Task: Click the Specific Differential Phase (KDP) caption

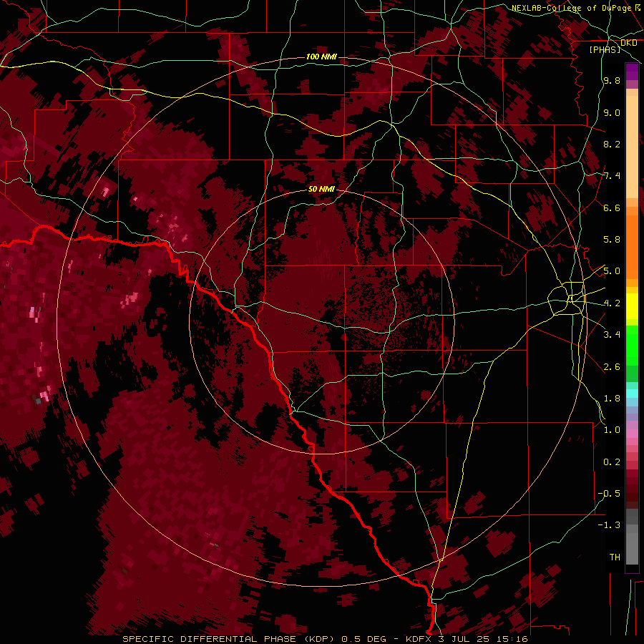Action: tap(228, 639)
